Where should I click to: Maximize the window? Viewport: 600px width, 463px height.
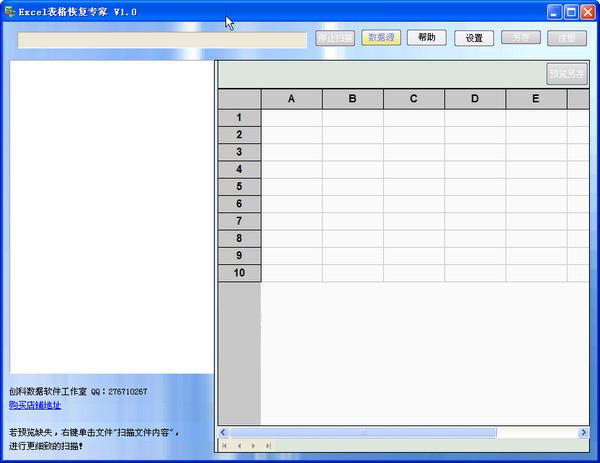coord(571,12)
